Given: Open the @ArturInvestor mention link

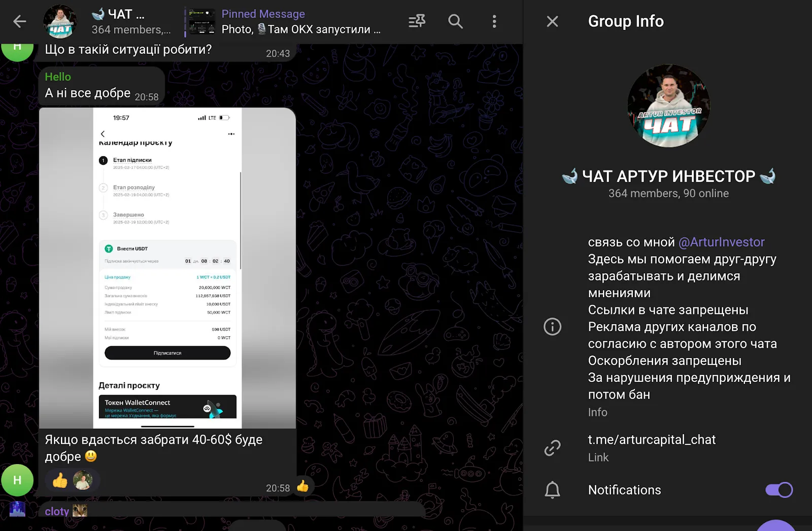Looking at the screenshot, I should click(722, 242).
